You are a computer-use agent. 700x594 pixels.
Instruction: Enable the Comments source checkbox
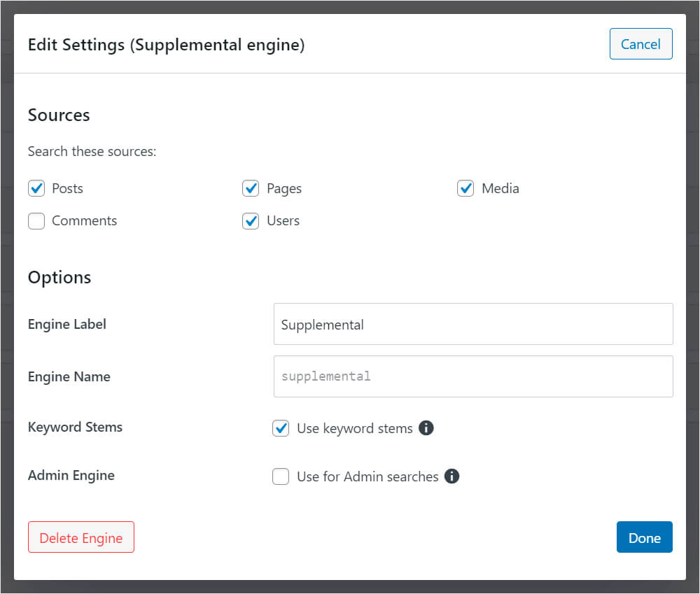click(x=36, y=221)
